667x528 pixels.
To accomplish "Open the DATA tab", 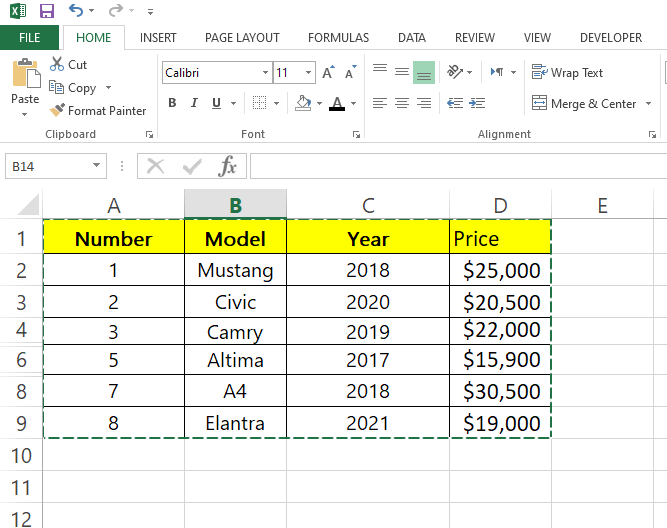I will pos(411,37).
